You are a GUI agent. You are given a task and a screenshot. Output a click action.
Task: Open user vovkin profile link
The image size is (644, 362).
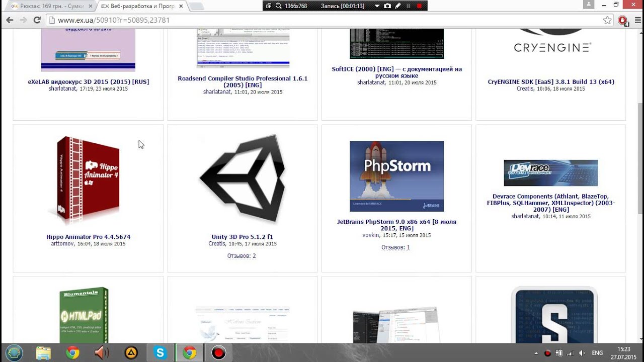coord(371,235)
